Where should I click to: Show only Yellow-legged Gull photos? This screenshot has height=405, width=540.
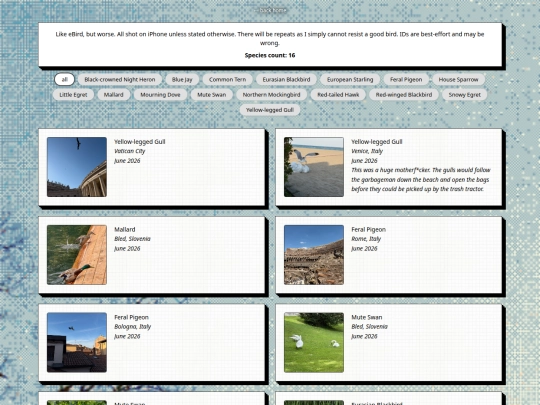(x=270, y=110)
